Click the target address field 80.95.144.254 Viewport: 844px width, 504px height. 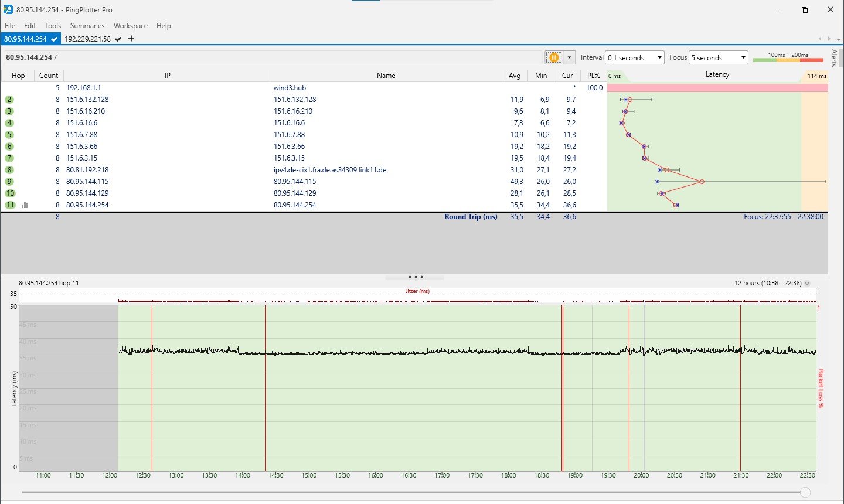[x=29, y=57]
